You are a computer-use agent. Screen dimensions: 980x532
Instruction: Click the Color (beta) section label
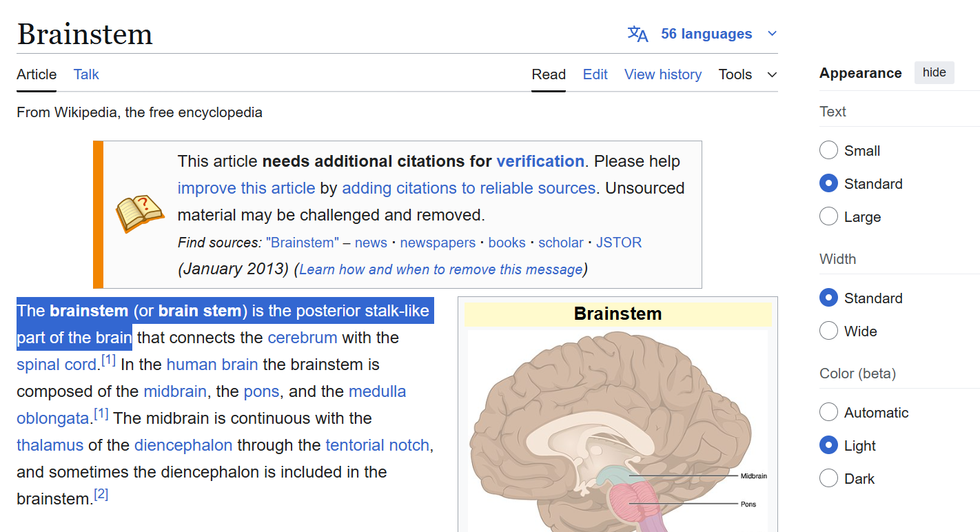pos(857,374)
